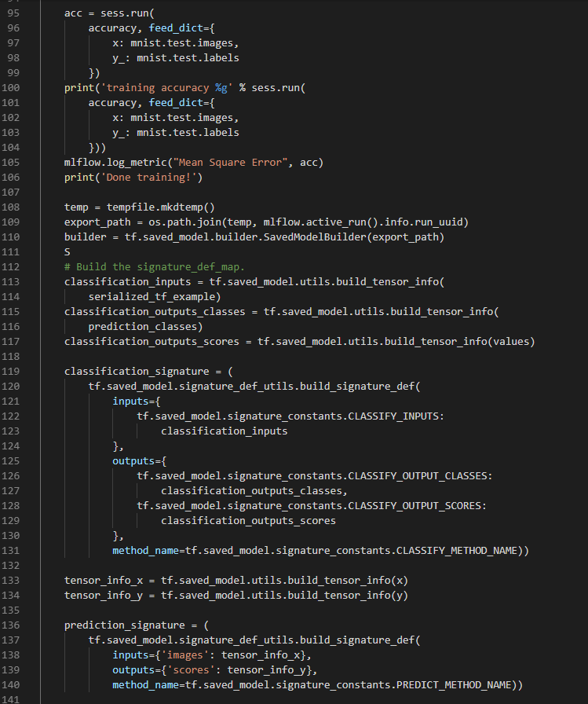Click closing '}))' on line 104

pyautogui.click(x=97, y=147)
